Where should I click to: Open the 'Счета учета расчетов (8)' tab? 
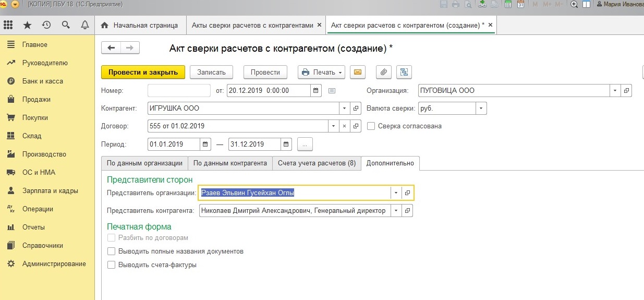click(317, 163)
